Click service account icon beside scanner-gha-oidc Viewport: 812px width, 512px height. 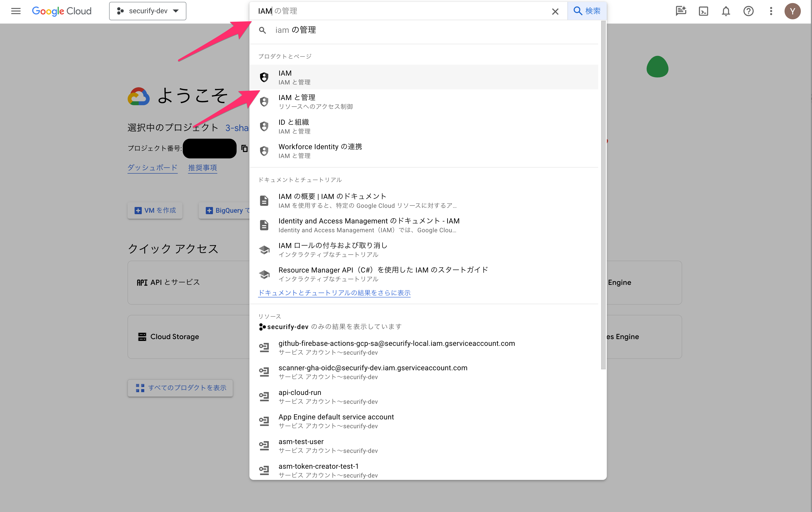pos(264,372)
